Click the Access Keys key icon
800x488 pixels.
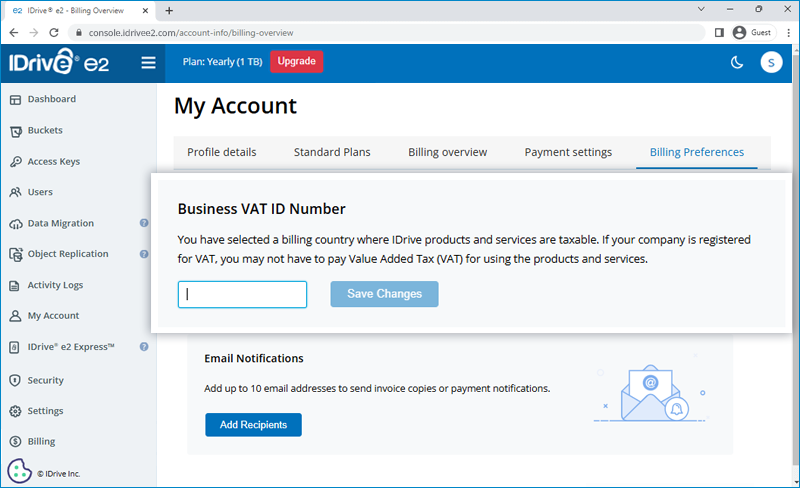pyautogui.click(x=16, y=162)
